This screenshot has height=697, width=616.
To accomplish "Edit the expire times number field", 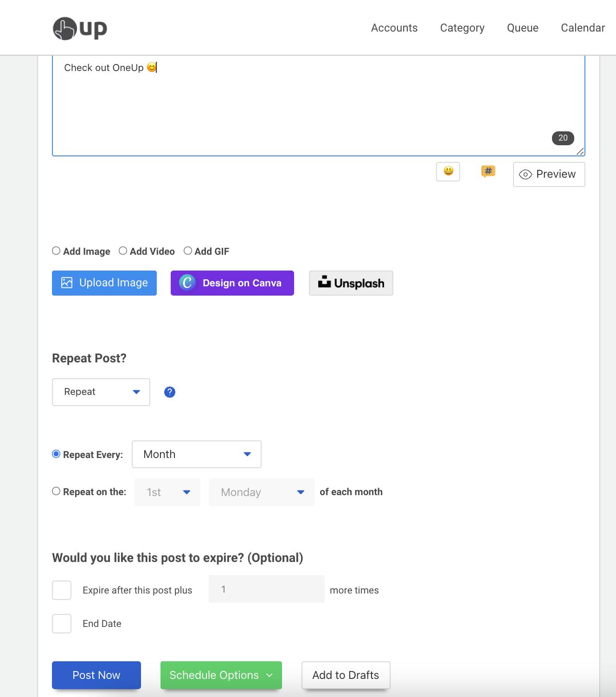I will [266, 589].
